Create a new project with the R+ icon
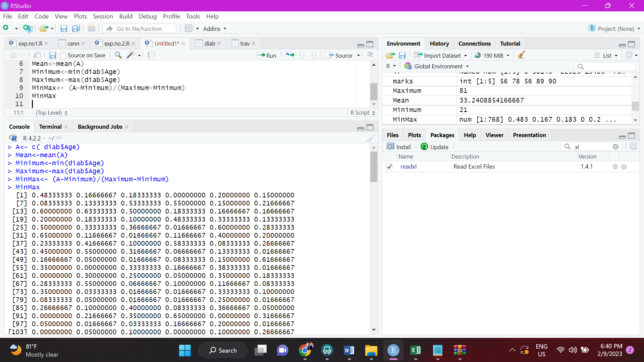Viewport: 644px width, 362px height. (28, 28)
